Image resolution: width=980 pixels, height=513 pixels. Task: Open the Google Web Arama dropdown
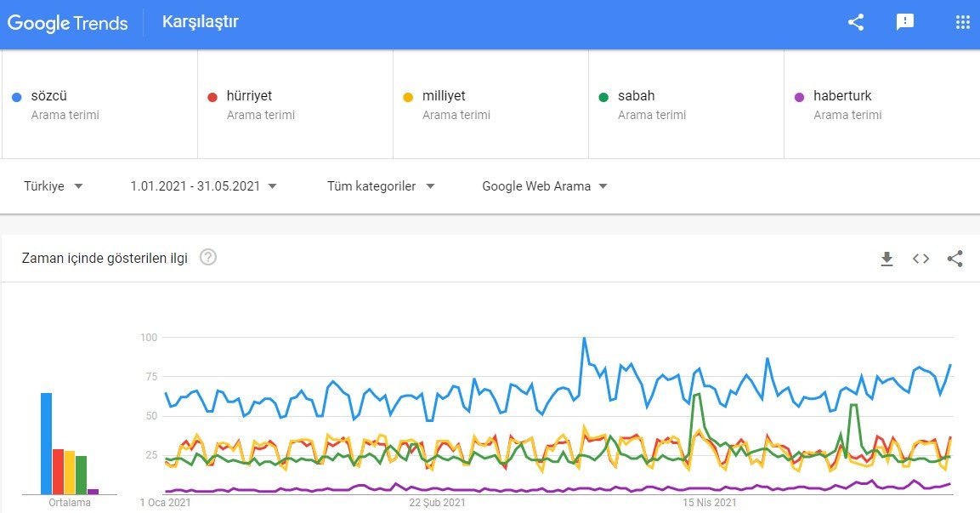(544, 185)
